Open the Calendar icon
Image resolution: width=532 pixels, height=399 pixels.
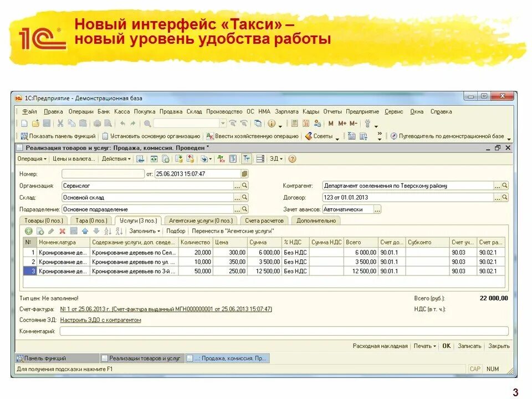[x=306, y=124]
